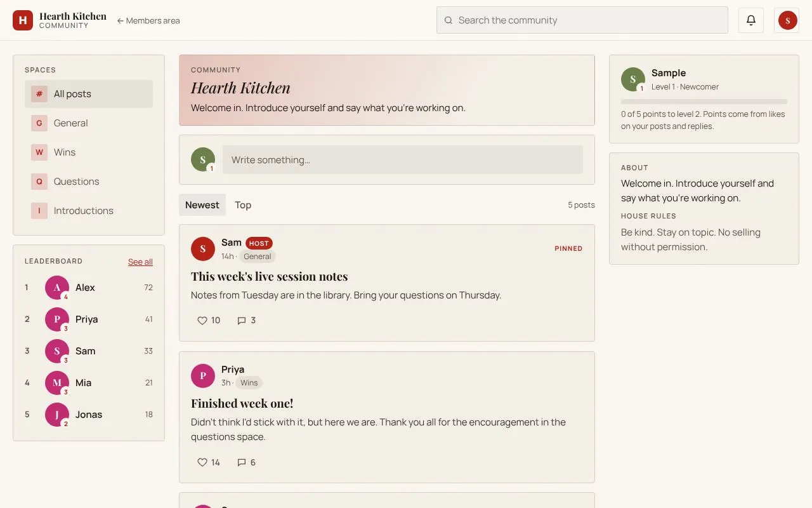The height and width of the screenshot is (508, 812).
Task: Go back to Members area
Action: tap(148, 20)
